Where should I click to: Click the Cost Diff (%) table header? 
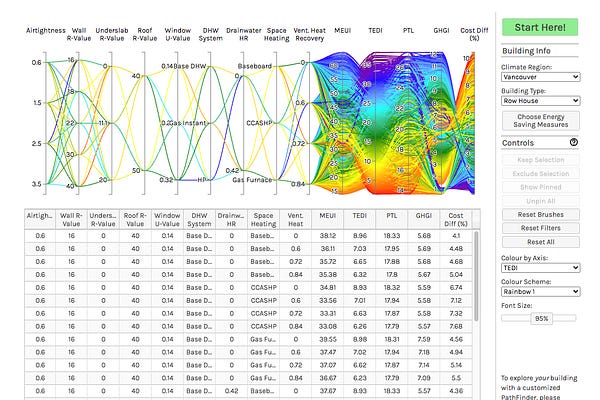click(x=456, y=220)
